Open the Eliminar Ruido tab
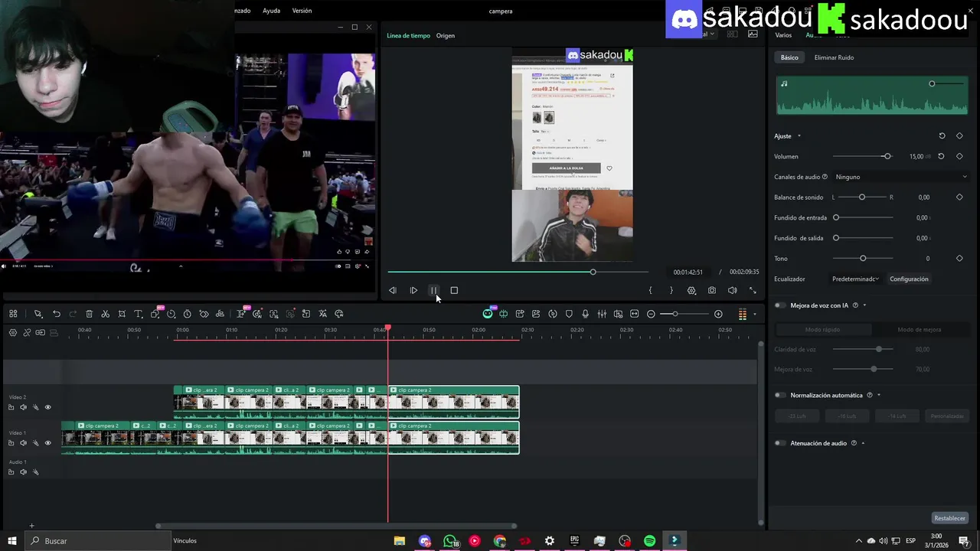 pos(834,57)
